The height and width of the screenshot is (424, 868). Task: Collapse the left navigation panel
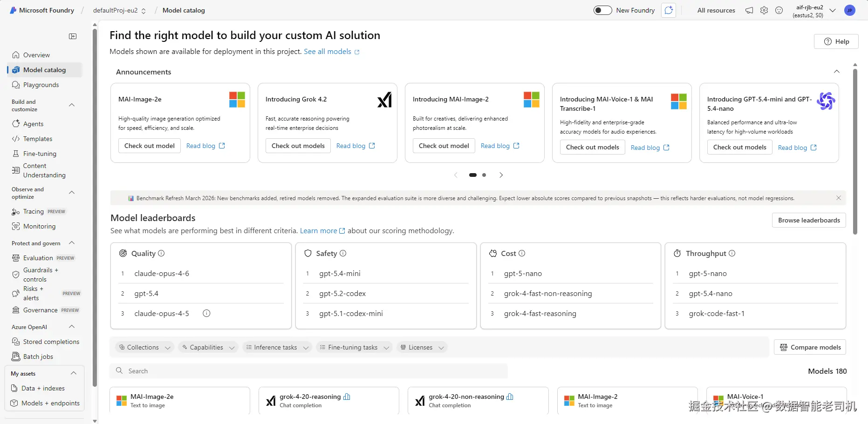tap(73, 36)
